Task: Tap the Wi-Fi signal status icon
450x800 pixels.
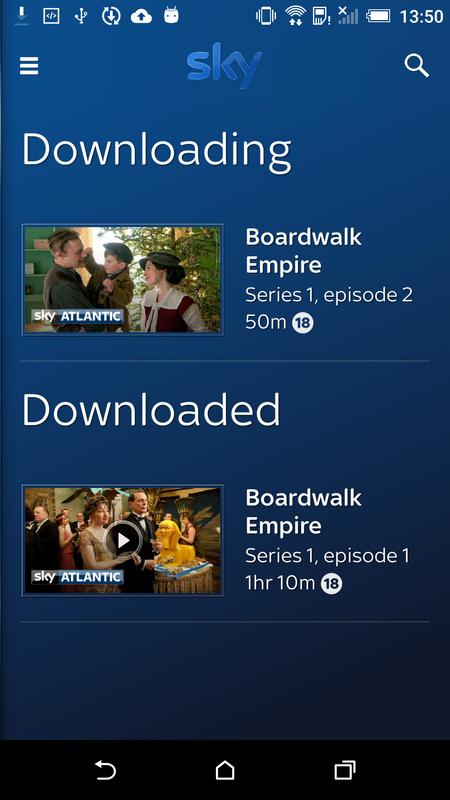Action: tap(295, 16)
